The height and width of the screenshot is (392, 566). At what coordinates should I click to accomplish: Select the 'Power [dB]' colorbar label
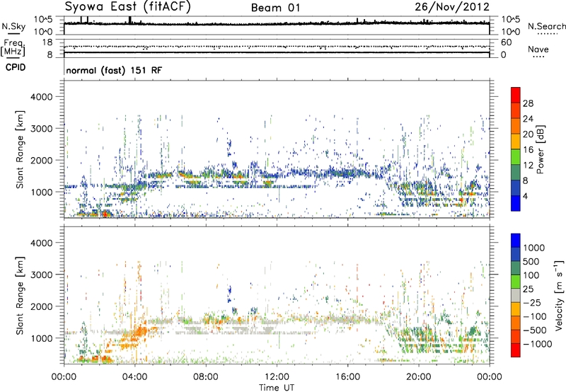540,149
